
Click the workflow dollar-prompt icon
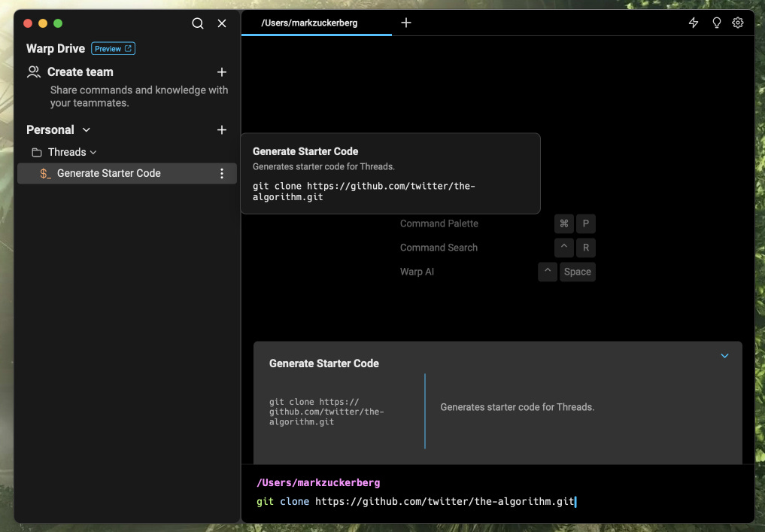point(45,174)
